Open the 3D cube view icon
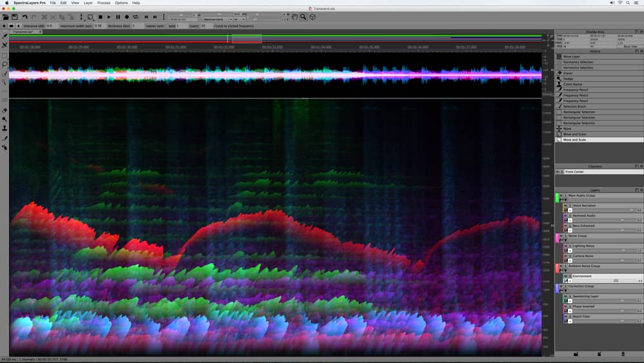This screenshot has width=644, height=363. pos(312,17)
